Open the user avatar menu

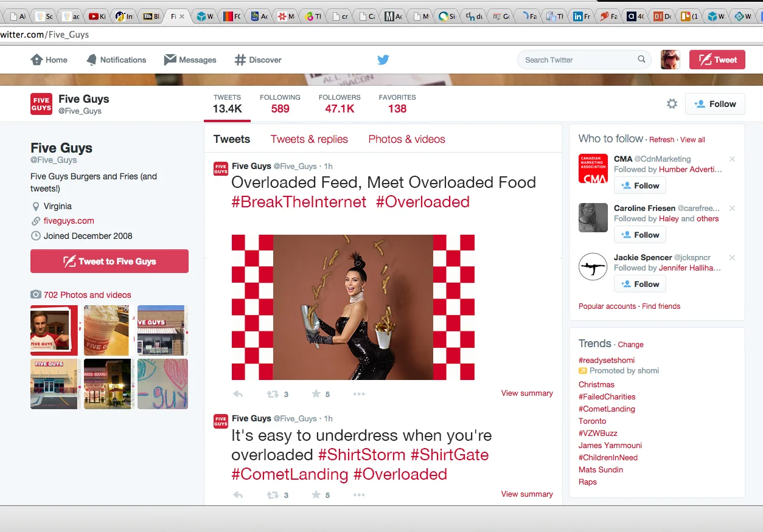click(x=671, y=60)
